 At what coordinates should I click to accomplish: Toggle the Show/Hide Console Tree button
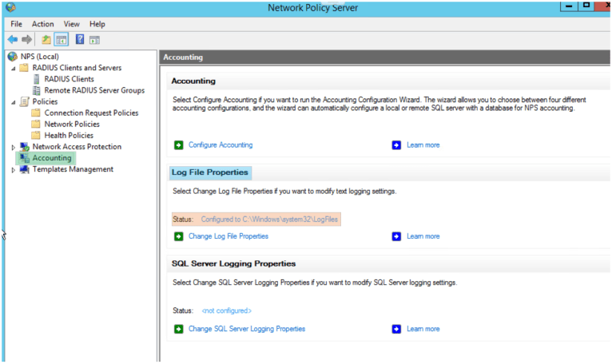61,39
